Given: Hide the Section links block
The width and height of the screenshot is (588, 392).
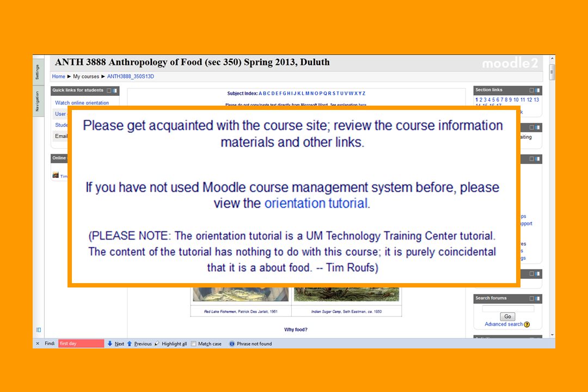Looking at the screenshot, I should [x=531, y=90].
